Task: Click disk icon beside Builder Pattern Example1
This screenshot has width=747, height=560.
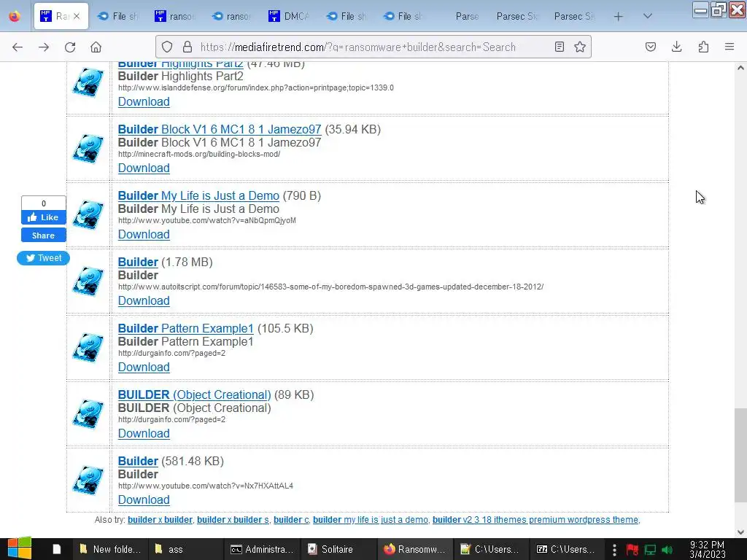Action: pos(88,348)
